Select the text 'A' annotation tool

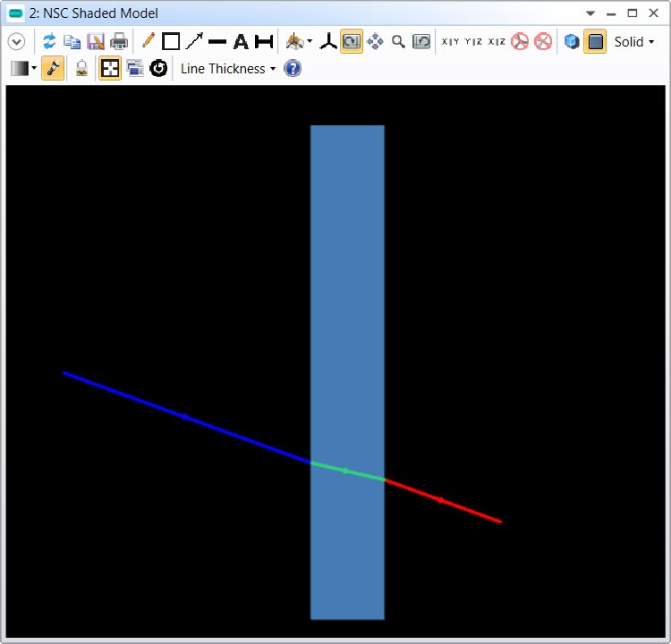click(241, 42)
